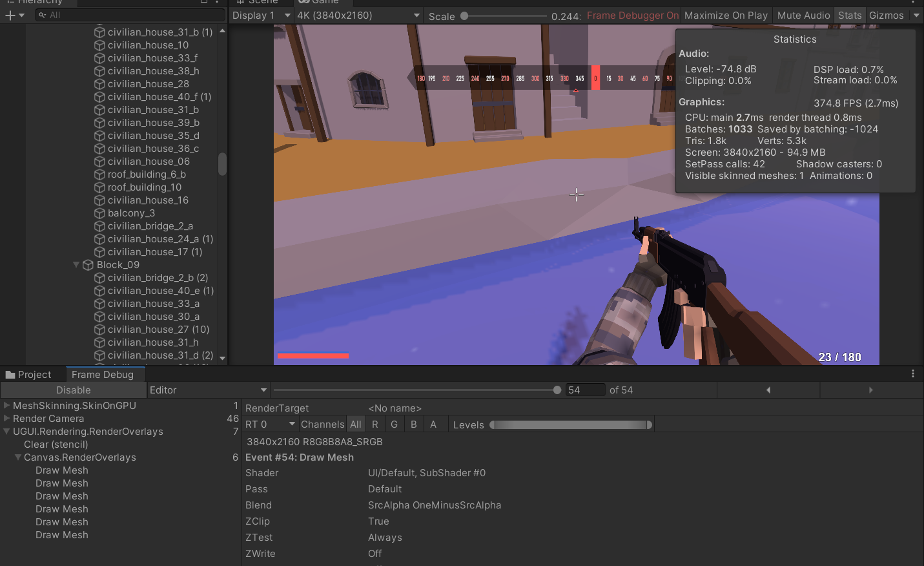Open Frame Debug panel kebab menu
This screenshot has height=566, width=924.
(x=913, y=373)
